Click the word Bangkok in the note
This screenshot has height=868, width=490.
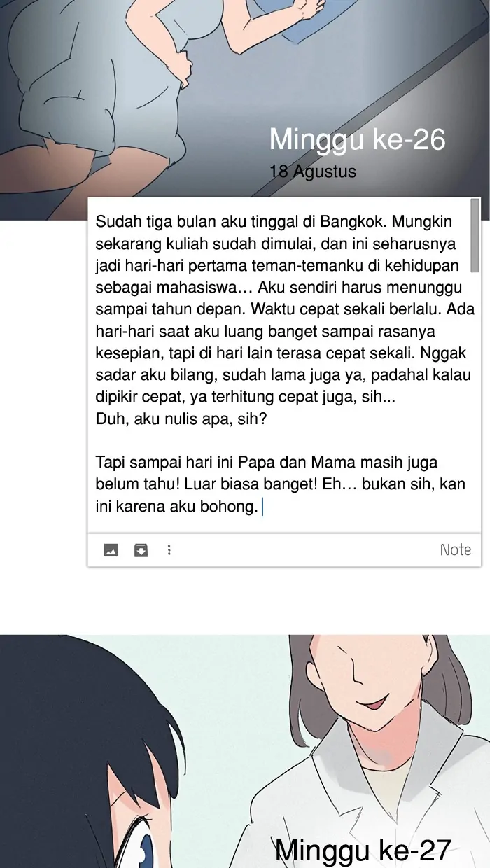coord(353,222)
